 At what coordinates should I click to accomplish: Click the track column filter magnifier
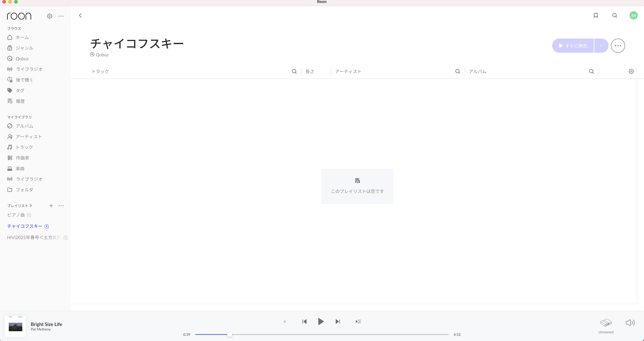pos(294,72)
